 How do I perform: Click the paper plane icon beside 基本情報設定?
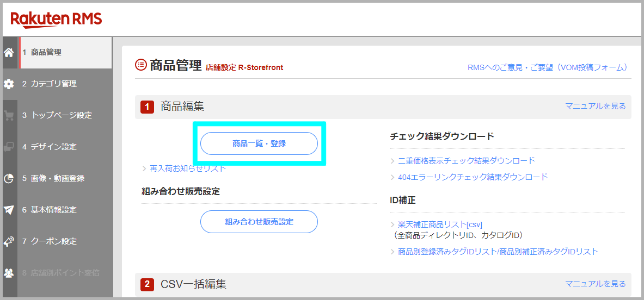9,210
